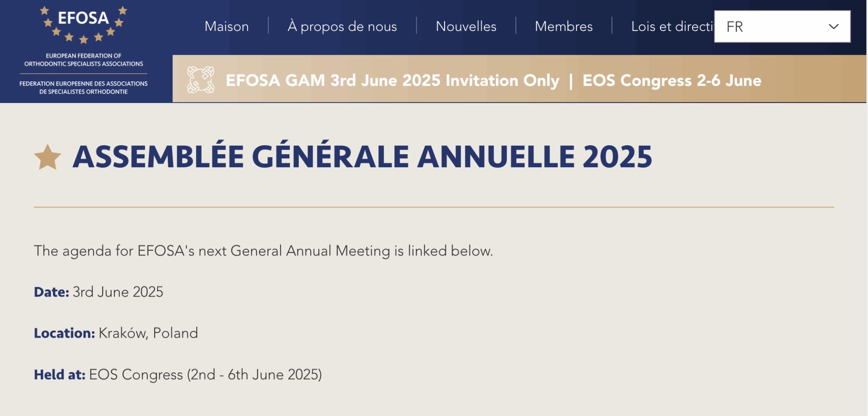Screen dimensions: 868x416
Task: Click the European Federation of Orthodontic Specialists text
Action: pos(83,60)
